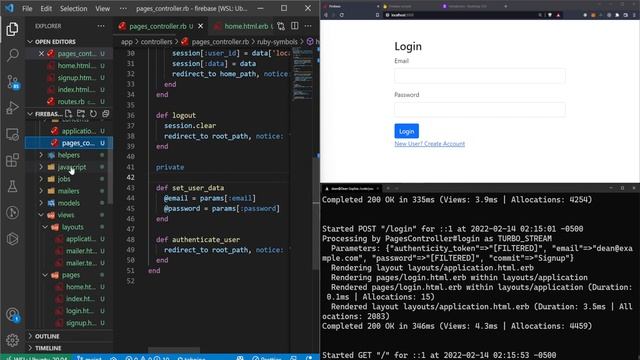
Task: Click controllers in the breadcrumb path
Action: click(x=156, y=42)
